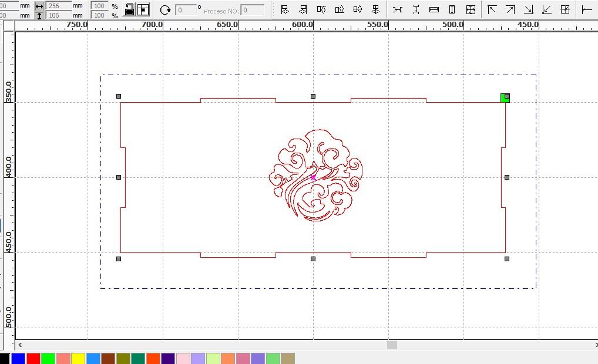
Task: Click the bottom-center selection handle
Action: click(x=313, y=259)
